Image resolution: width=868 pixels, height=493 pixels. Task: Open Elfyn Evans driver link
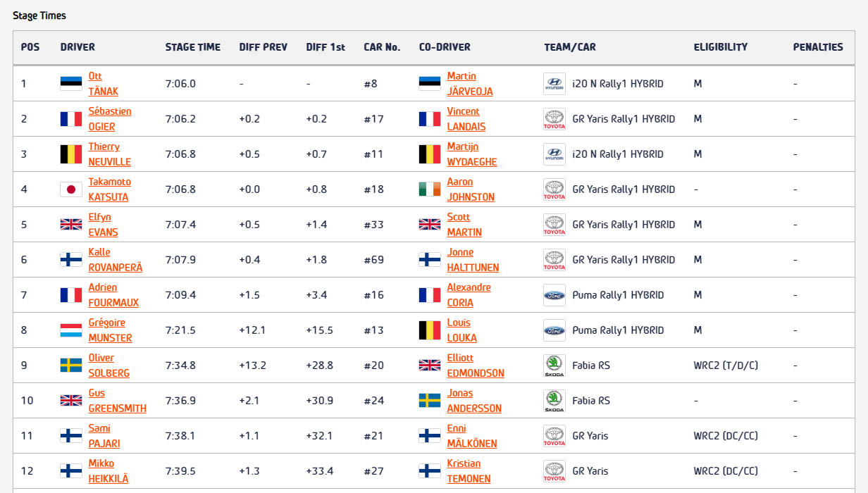click(103, 225)
